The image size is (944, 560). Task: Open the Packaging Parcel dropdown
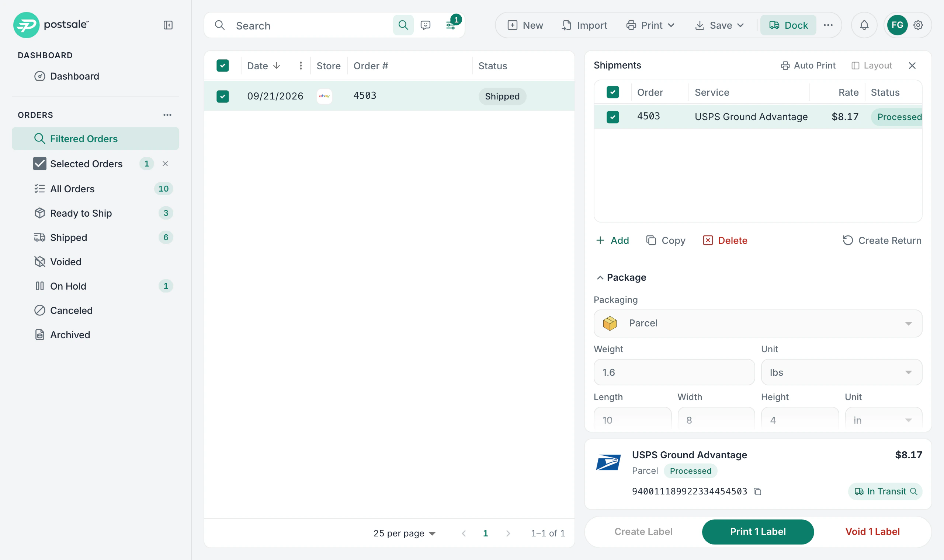(x=757, y=323)
